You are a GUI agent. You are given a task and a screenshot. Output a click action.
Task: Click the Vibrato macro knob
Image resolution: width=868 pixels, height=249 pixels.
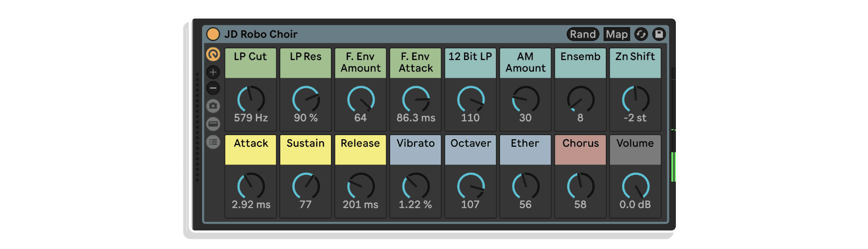click(416, 186)
